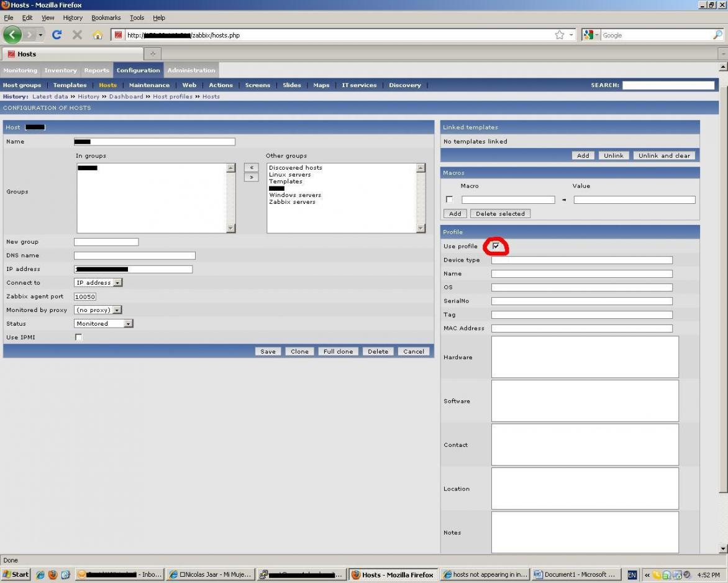Click the Hardware text area

(x=585, y=357)
